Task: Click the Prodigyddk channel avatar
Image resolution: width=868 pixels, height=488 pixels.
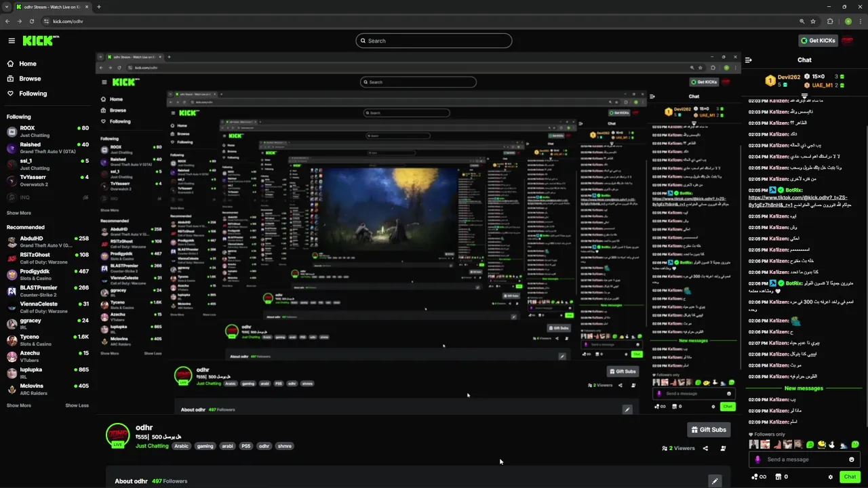Action: [12, 274]
